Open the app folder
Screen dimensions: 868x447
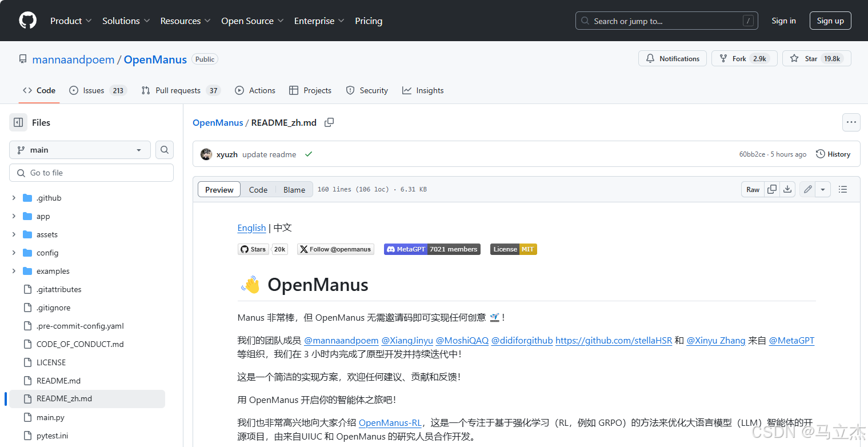tap(43, 216)
